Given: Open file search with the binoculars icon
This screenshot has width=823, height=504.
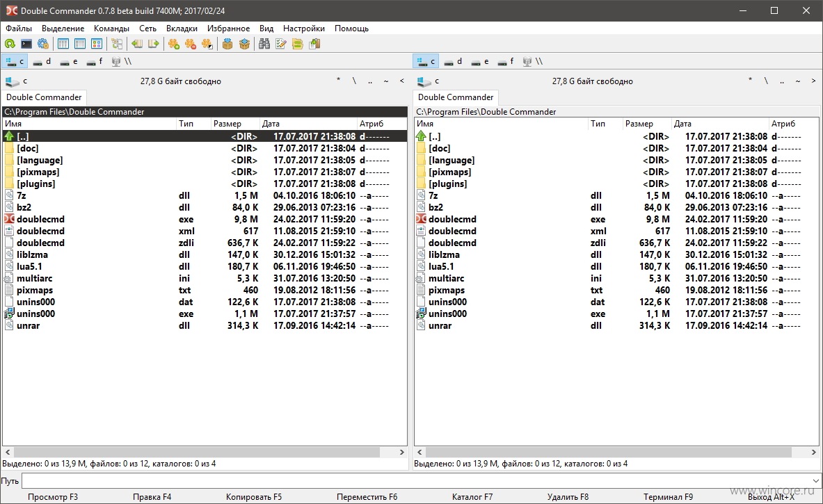Looking at the screenshot, I should point(264,44).
